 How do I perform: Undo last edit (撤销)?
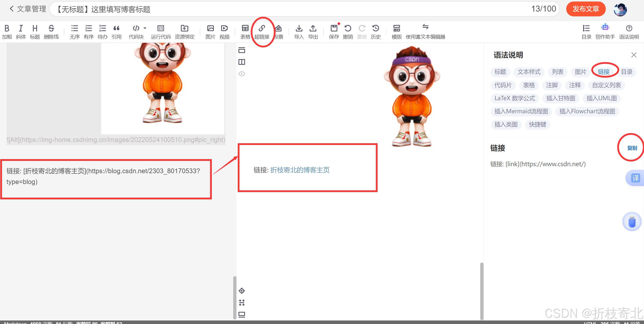coord(348,32)
